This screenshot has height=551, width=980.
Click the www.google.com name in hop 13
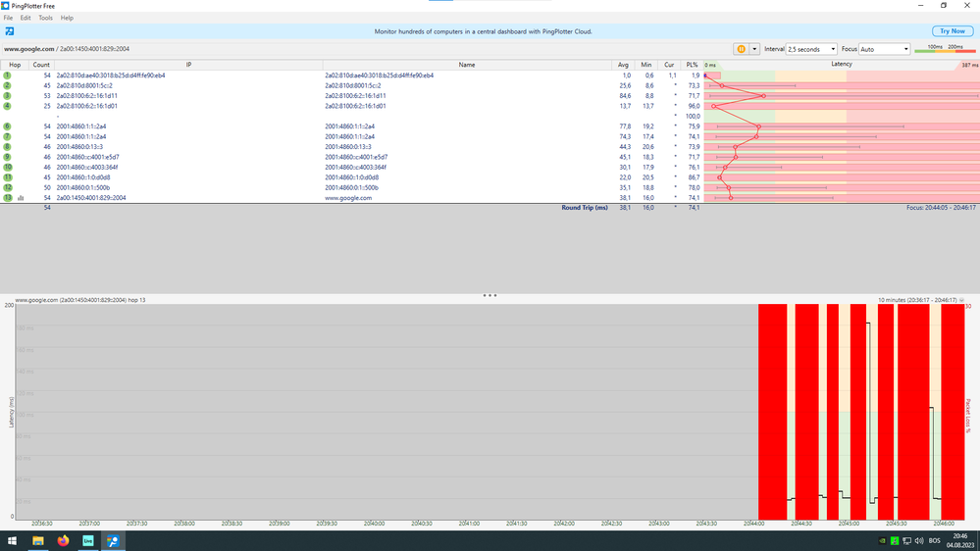348,198
